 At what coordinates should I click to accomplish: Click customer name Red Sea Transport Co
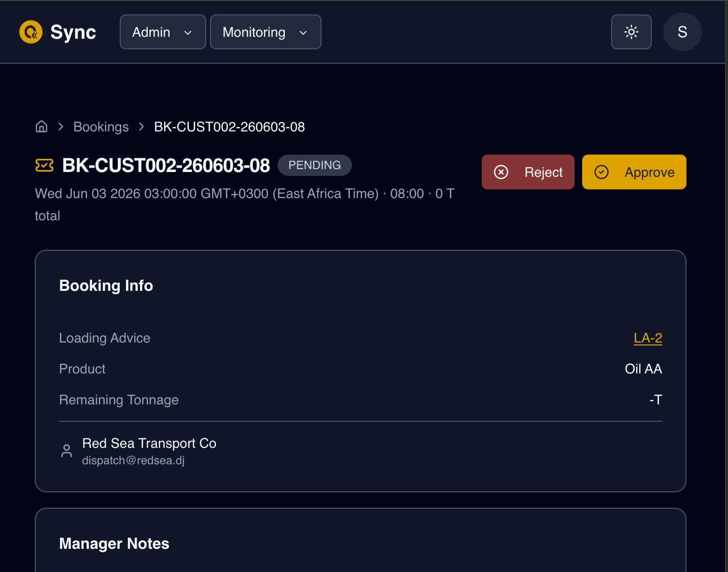(149, 443)
